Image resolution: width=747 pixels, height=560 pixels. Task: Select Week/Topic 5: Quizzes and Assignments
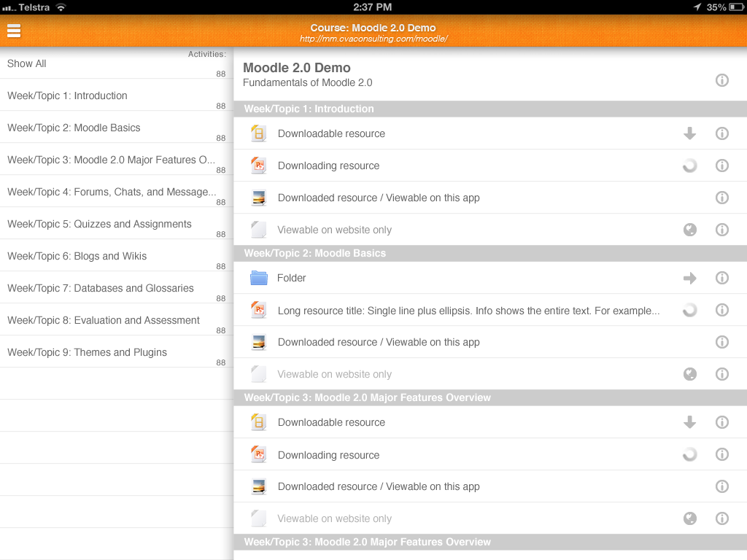tap(116, 224)
